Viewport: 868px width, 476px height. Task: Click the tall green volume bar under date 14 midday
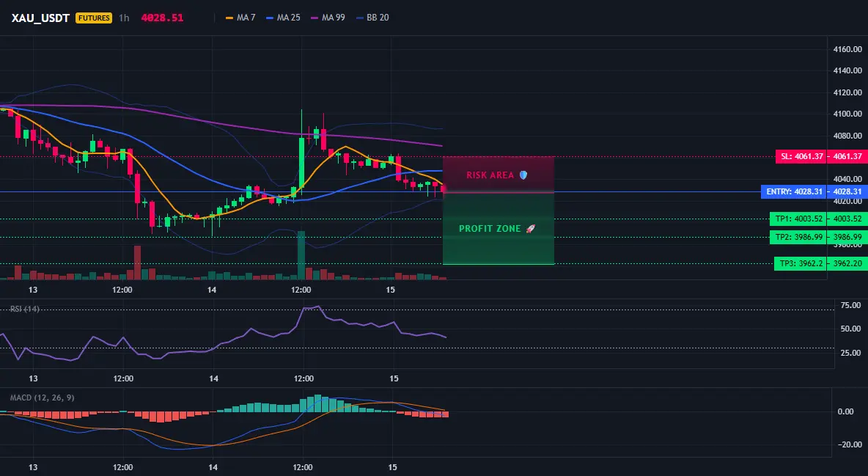[301, 255]
